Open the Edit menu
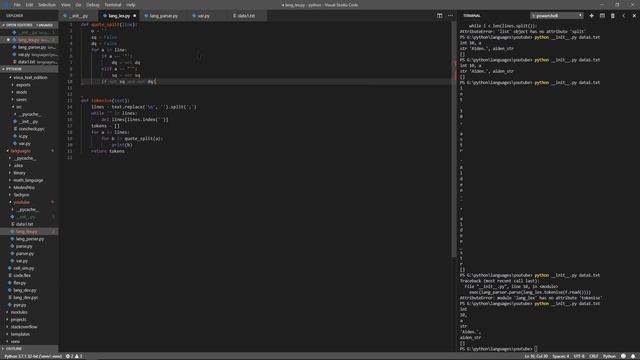 click(x=29, y=5)
